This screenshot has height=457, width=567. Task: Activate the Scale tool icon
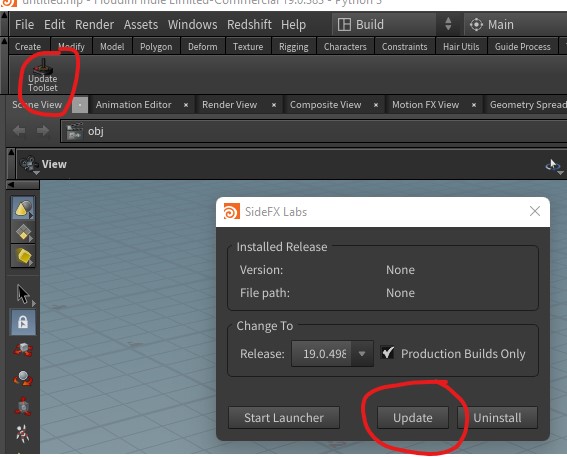[23, 406]
